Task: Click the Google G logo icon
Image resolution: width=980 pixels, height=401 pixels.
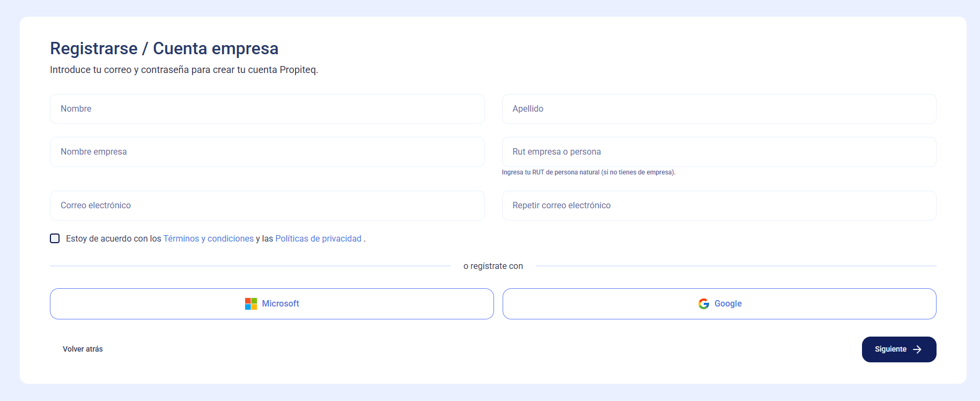Action: (704, 304)
